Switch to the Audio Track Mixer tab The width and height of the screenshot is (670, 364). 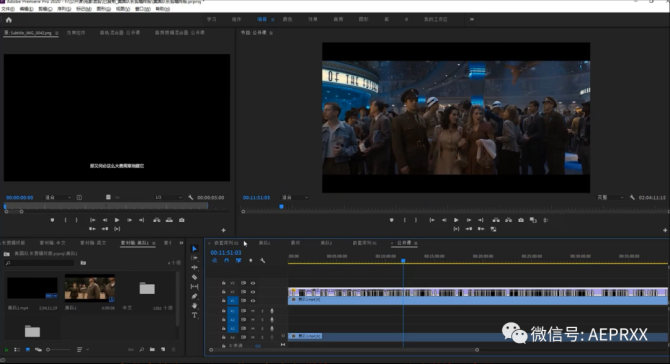point(120,32)
